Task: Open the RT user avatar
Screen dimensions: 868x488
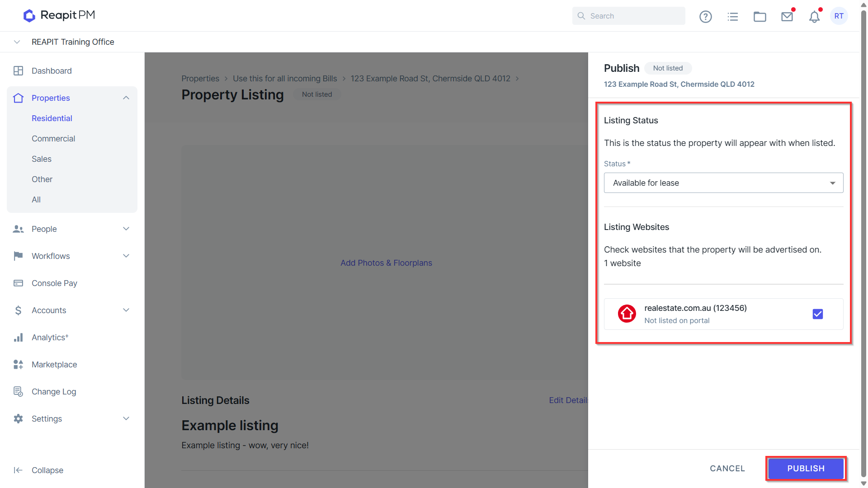Action: [x=839, y=16]
